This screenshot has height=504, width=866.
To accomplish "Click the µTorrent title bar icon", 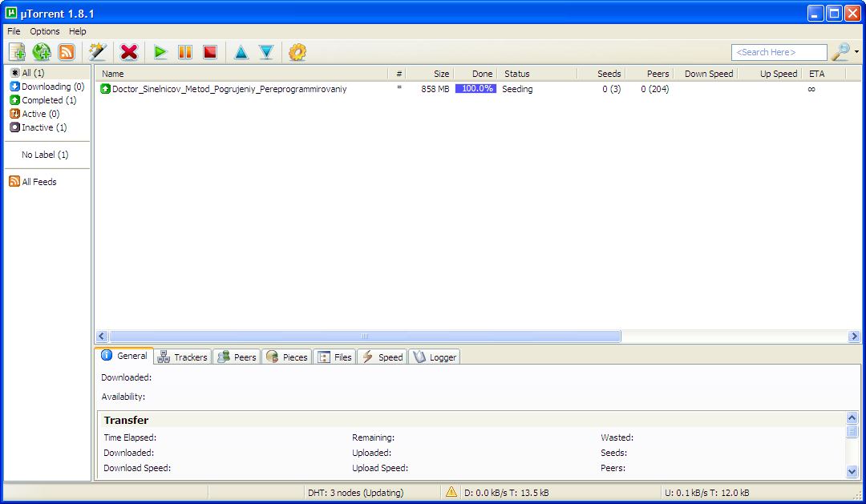I will (11, 13).
